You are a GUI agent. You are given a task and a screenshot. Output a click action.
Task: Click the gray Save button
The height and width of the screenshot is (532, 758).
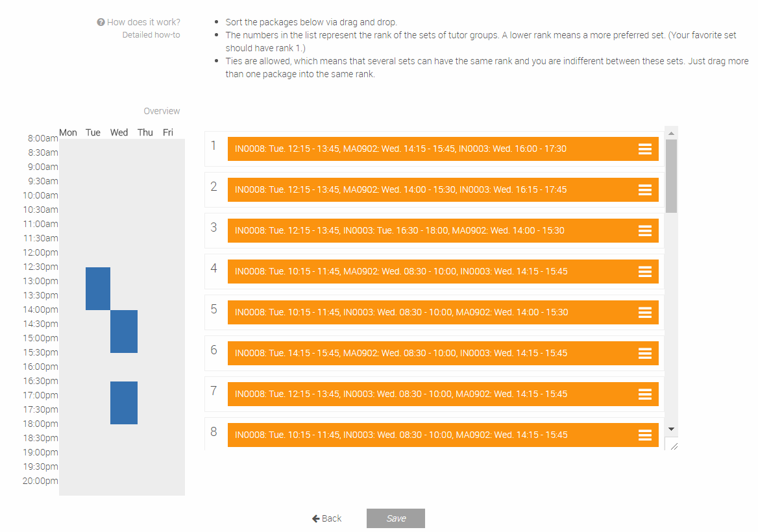395,518
